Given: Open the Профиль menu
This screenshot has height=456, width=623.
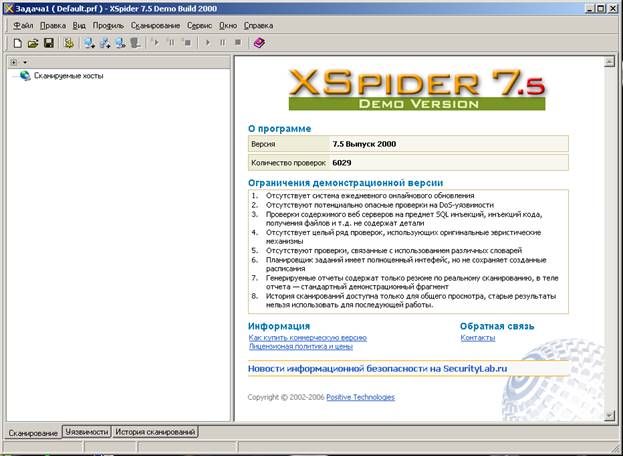Looking at the screenshot, I should (108, 25).
